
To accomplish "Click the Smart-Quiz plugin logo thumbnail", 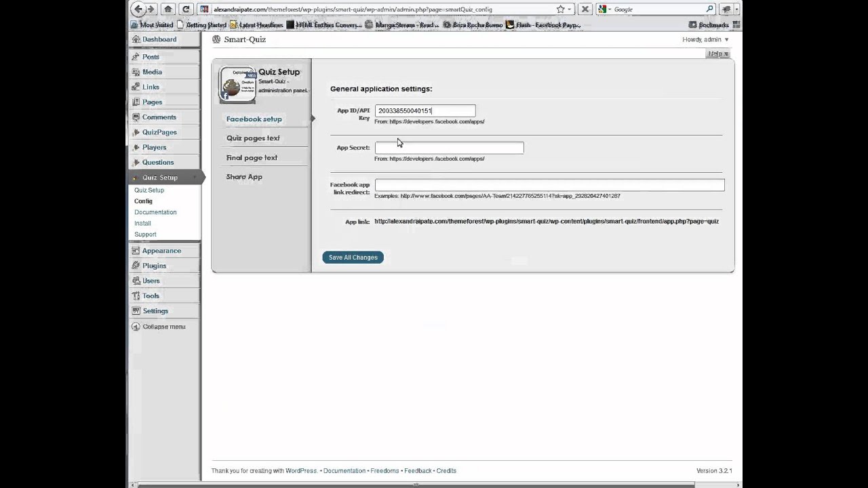I will point(237,85).
